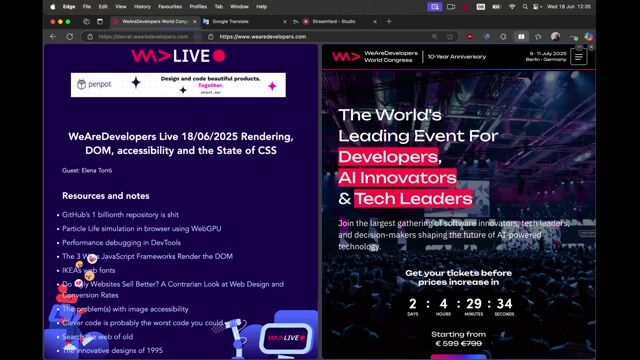The height and width of the screenshot is (360, 640).
Task: Click the left pane address bar URL
Action: tap(143, 36)
